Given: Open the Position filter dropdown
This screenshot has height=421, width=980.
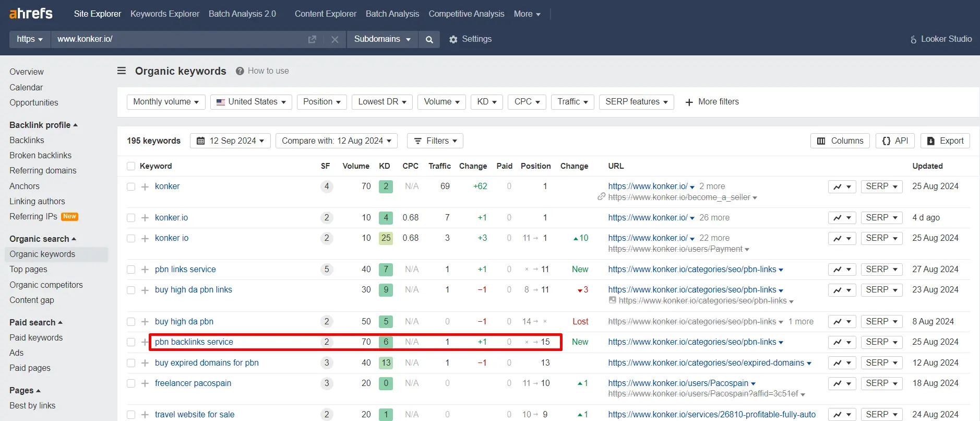Looking at the screenshot, I should (322, 102).
